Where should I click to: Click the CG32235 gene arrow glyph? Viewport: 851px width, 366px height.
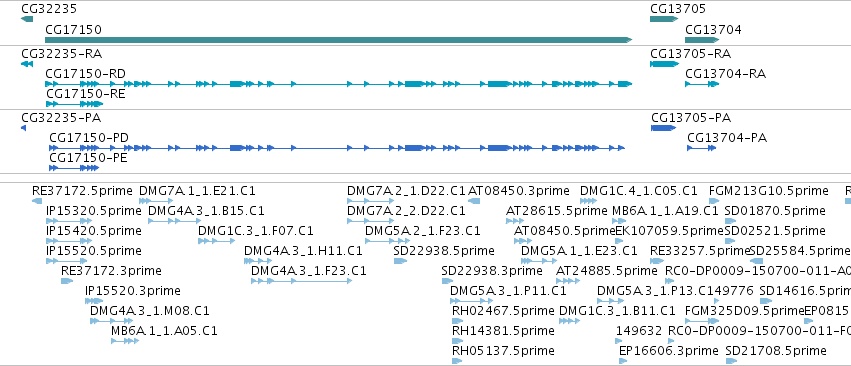coord(27,20)
